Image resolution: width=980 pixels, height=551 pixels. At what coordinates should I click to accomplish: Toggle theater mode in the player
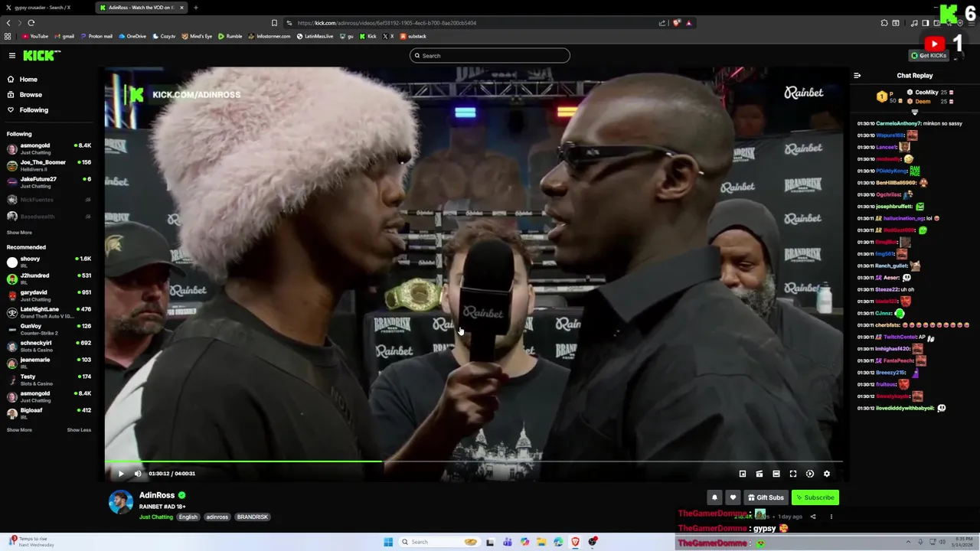click(776, 474)
